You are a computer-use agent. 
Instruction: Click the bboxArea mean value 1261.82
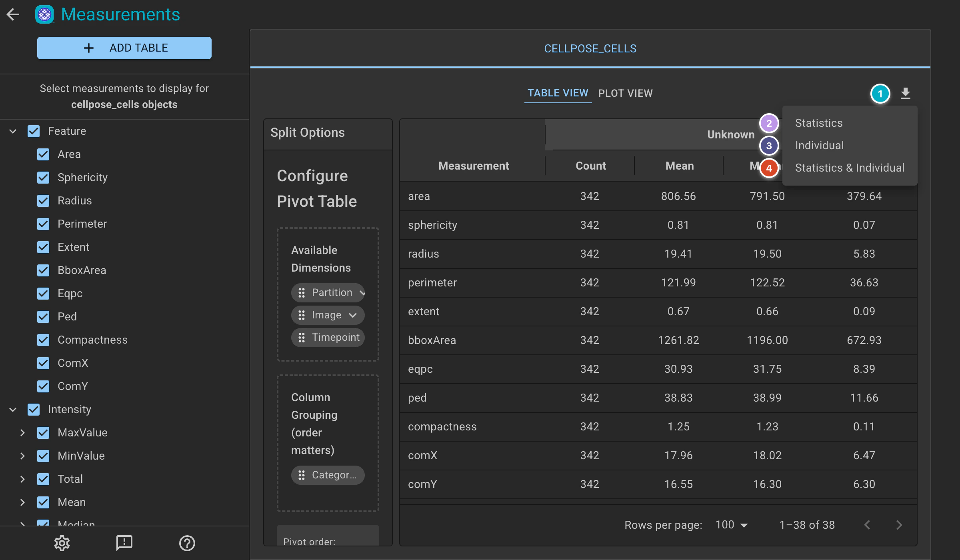click(x=678, y=340)
